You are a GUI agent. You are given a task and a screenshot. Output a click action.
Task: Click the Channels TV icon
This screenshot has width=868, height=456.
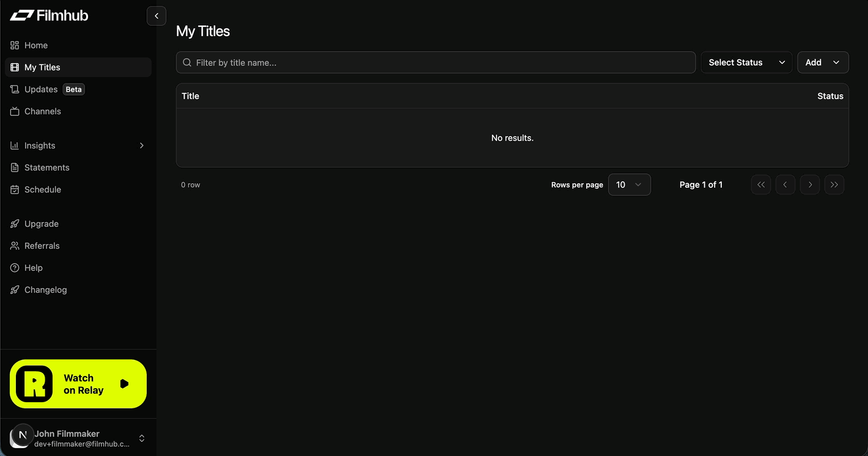[15, 111]
